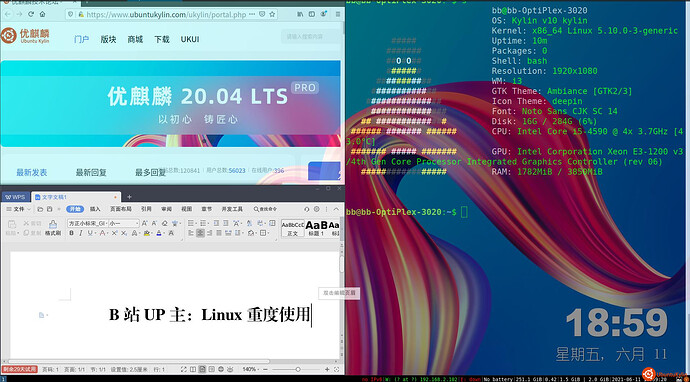Toggle the Firefox sidebar icon
The height and width of the screenshot is (382, 690).
[312, 14]
